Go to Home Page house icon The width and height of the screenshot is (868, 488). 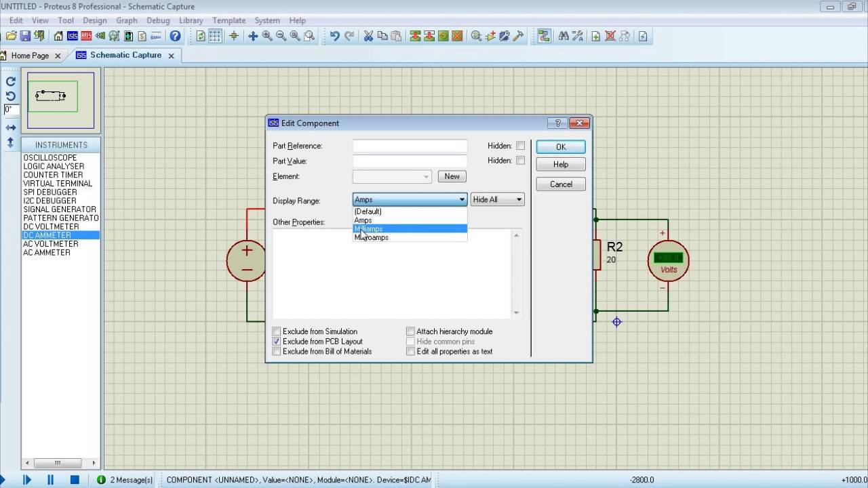coord(59,36)
